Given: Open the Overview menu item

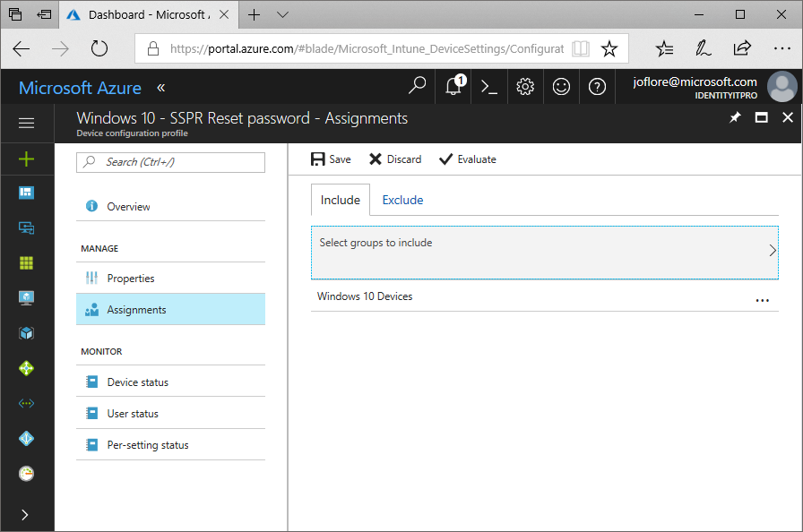Looking at the screenshot, I should 170,207.
